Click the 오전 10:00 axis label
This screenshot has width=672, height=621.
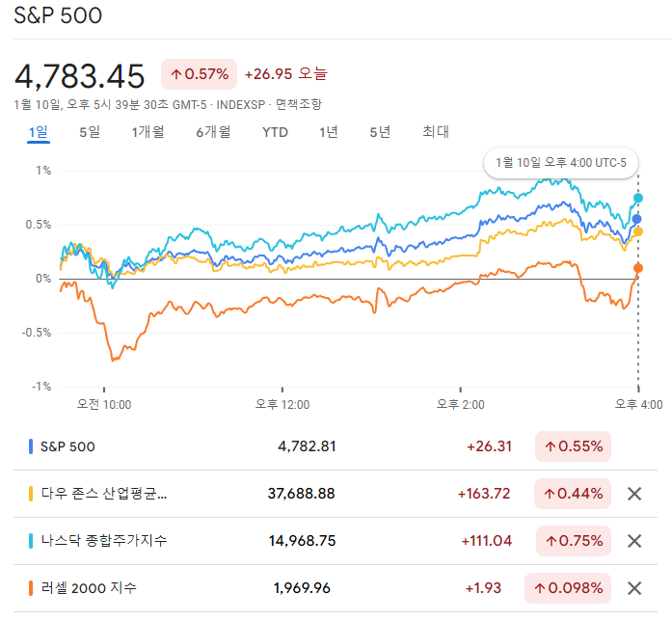click(x=104, y=405)
